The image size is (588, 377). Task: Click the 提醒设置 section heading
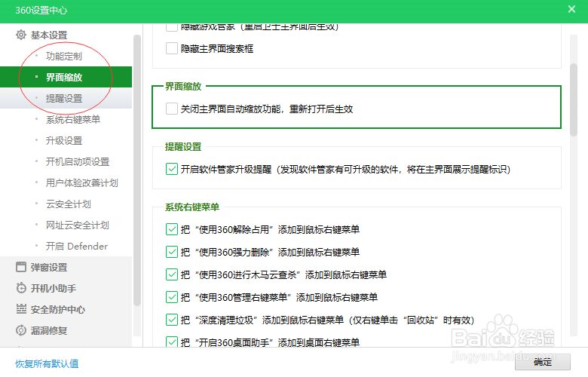coord(183,147)
